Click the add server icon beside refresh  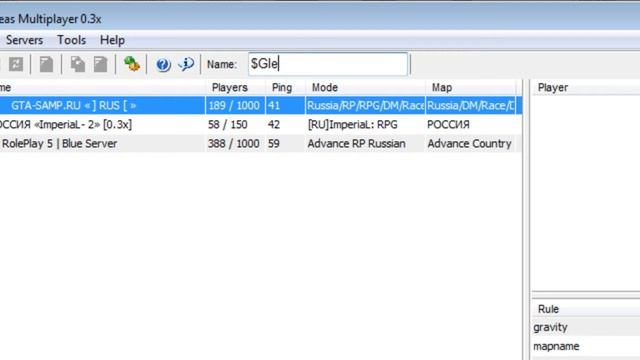pos(46,64)
